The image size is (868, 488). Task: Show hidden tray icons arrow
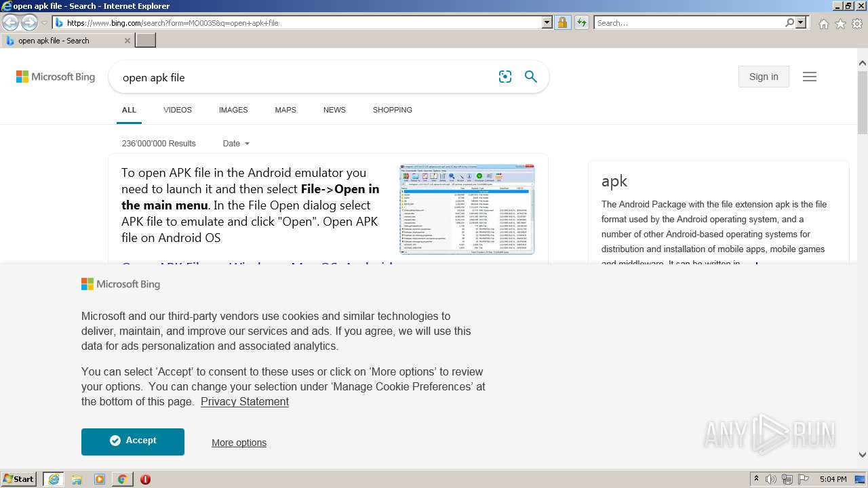756,479
